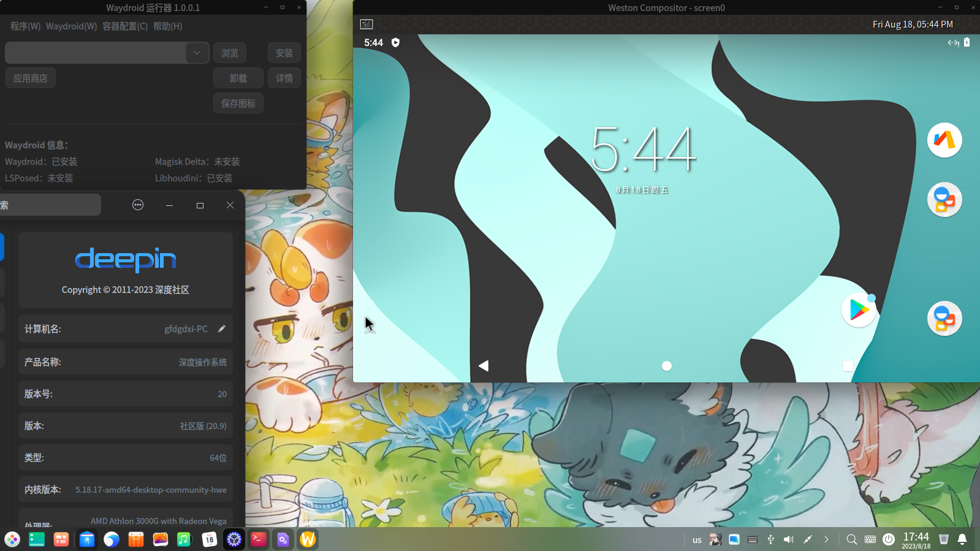Tap the Android battery status icon
Screen dimensions: 980x551
(x=967, y=42)
